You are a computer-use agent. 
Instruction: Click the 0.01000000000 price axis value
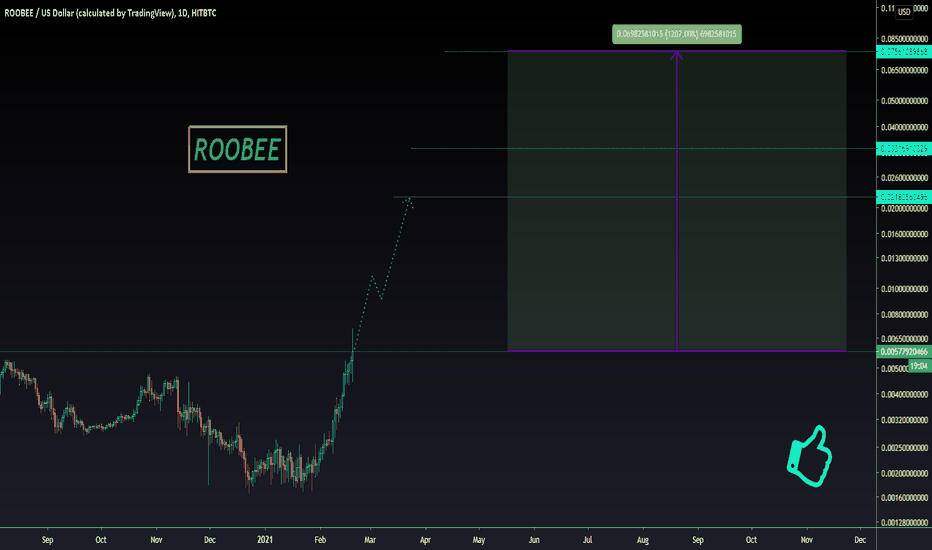(x=904, y=288)
